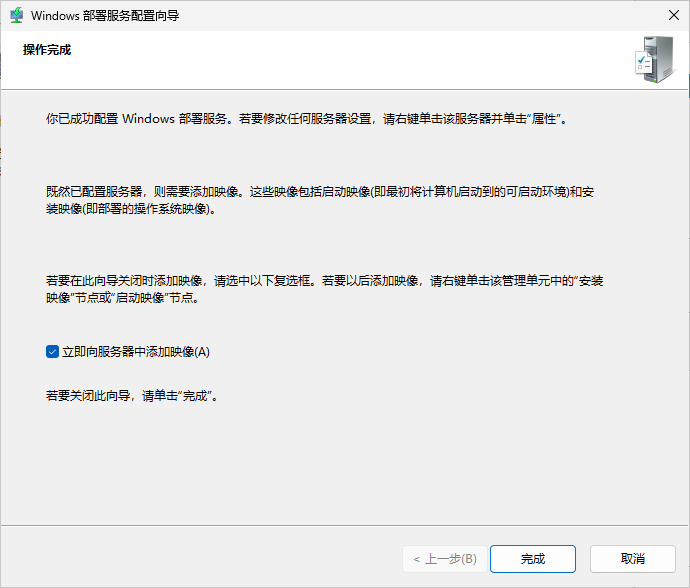Uncheck 立即向服务器中添加映像(A) checkbox

point(52,352)
